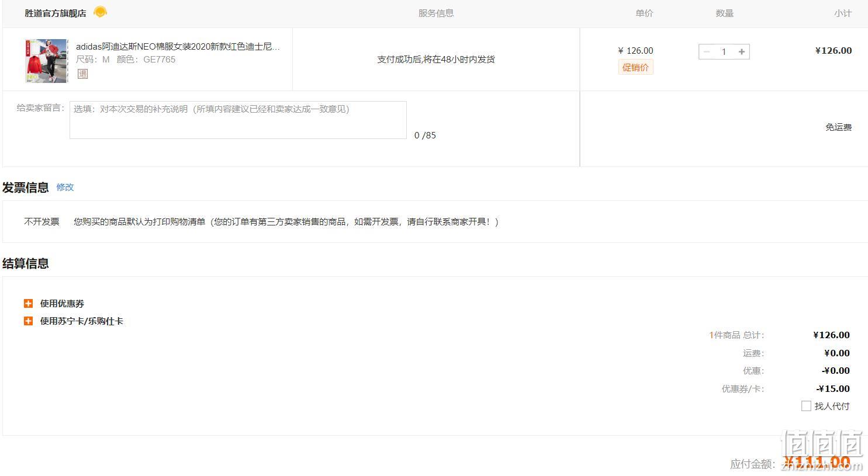Click the quantity input field showing 1

(724, 51)
